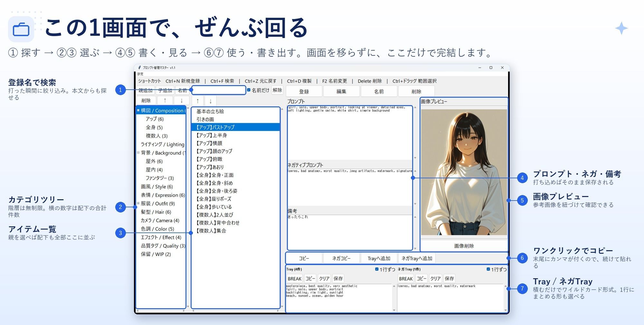The height and width of the screenshot is (325, 644).
Task: Click 保存 button in the ネガTray panel
Action: [x=449, y=279]
